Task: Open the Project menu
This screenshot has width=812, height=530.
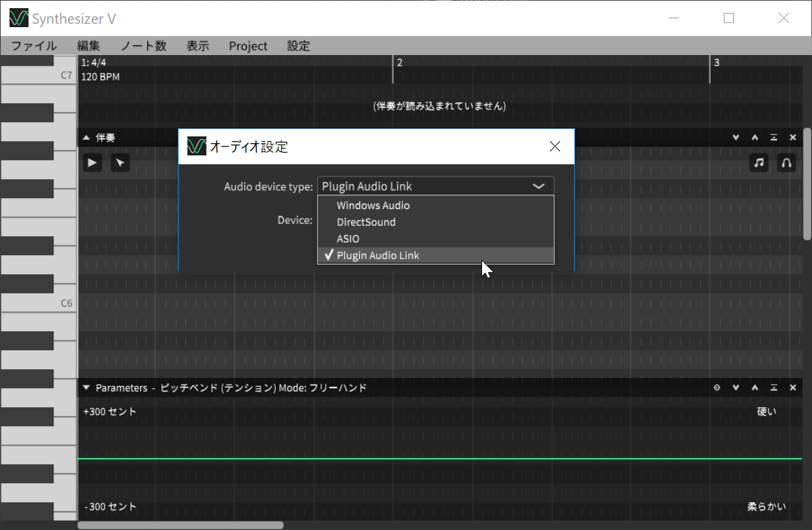Action: pyautogui.click(x=248, y=46)
